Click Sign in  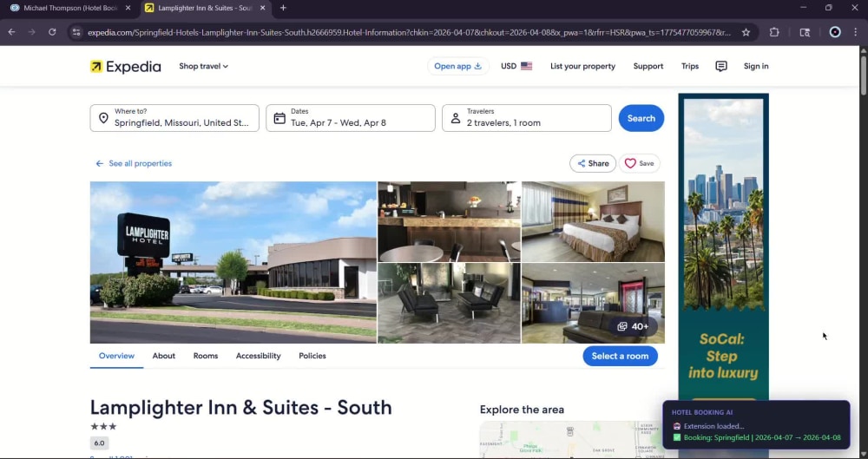coord(756,67)
